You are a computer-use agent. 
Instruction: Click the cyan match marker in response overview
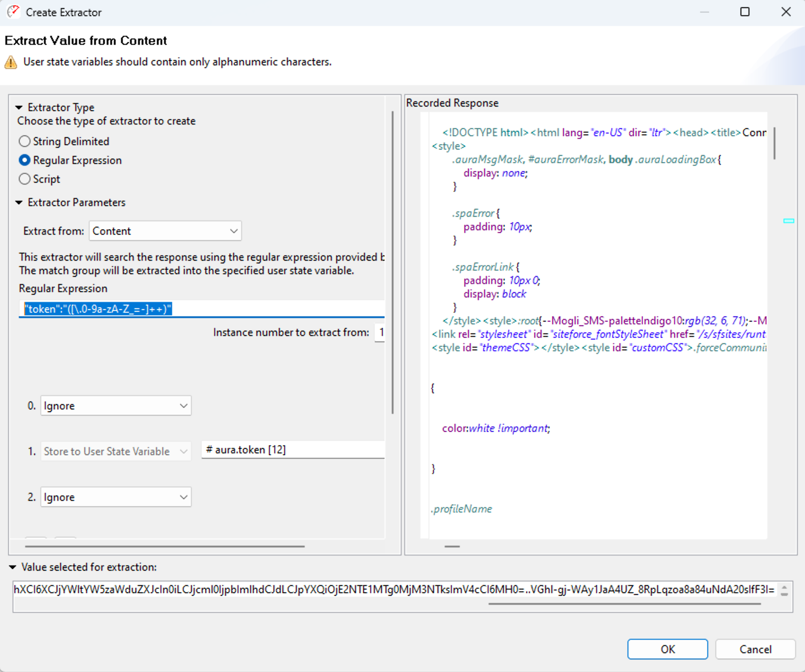click(788, 221)
